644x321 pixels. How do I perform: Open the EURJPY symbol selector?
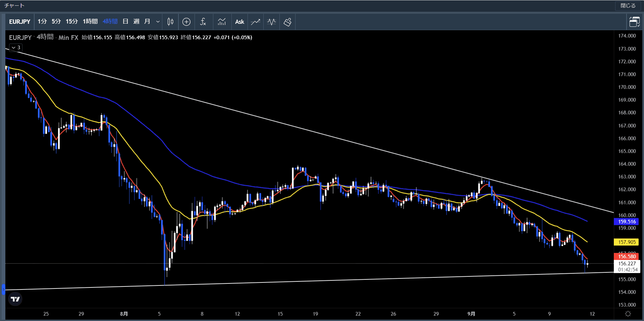point(20,22)
